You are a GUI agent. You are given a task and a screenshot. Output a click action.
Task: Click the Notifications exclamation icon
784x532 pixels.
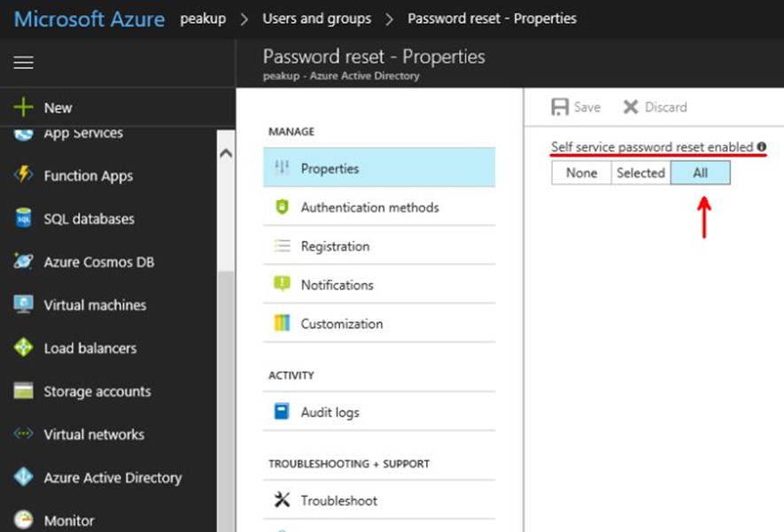282,284
